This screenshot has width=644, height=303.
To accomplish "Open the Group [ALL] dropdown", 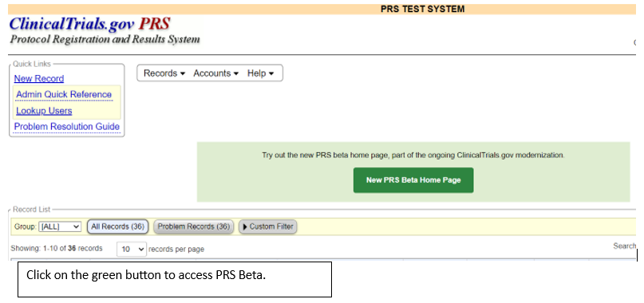I will tap(60, 226).
